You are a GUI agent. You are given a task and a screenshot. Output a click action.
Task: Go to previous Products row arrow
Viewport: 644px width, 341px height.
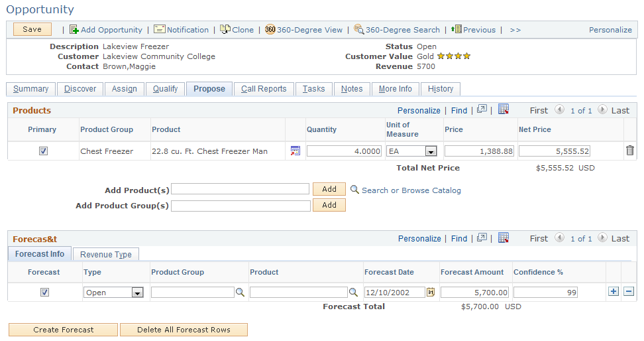[x=559, y=109]
